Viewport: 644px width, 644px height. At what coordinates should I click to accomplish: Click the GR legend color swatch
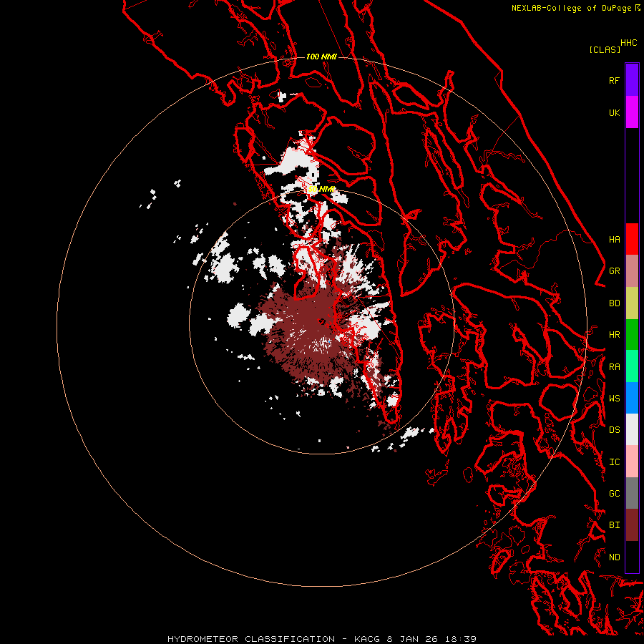pyautogui.click(x=632, y=271)
